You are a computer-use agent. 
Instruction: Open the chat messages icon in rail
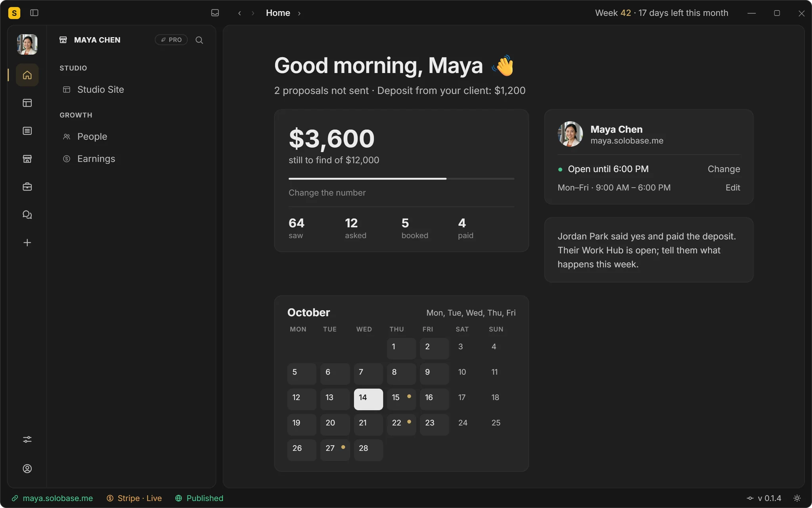pyautogui.click(x=27, y=215)
